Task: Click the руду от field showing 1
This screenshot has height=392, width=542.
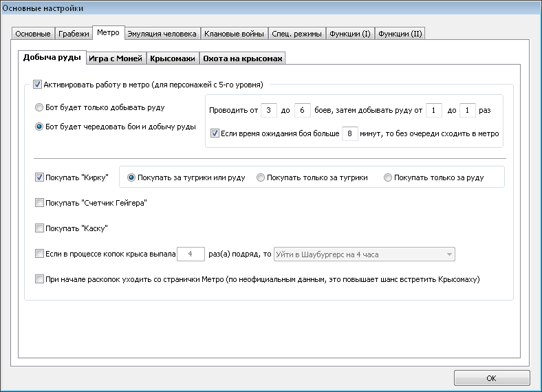Action: pyautogui.click(x=433, y=110)
